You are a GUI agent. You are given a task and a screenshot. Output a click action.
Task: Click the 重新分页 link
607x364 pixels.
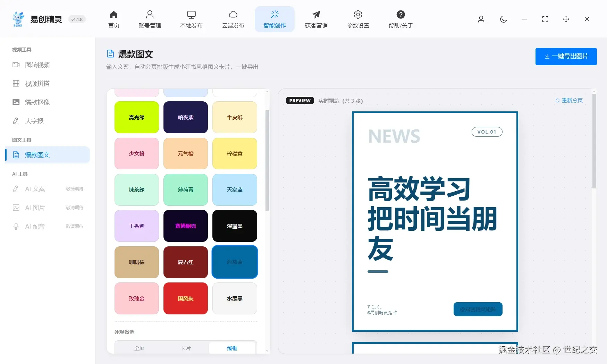(569, 100)
